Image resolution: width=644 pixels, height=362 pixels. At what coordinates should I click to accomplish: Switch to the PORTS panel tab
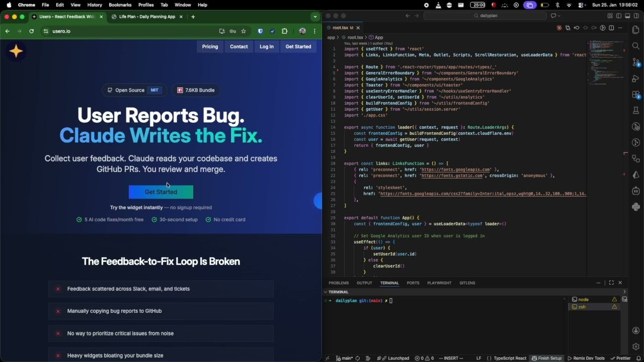[x=413, y=283]
